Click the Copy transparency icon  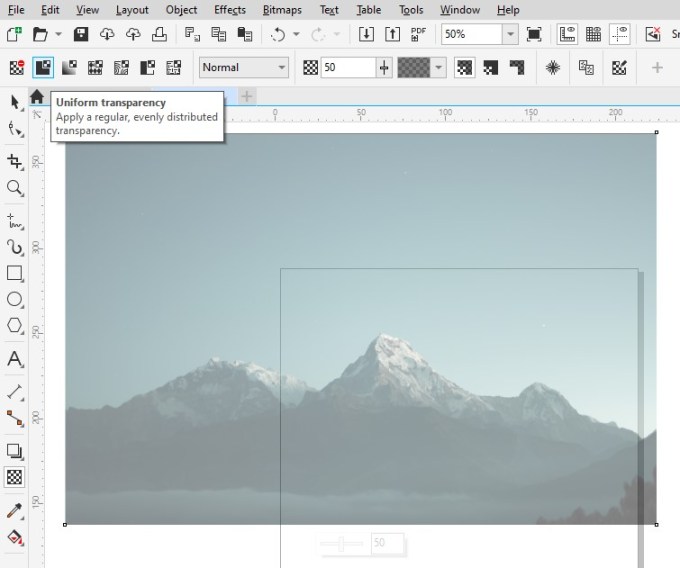(x=586, y=68)
